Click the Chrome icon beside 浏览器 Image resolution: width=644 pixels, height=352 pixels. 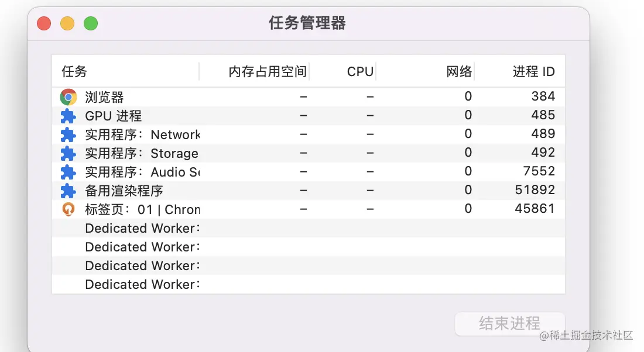coord(68,97)
